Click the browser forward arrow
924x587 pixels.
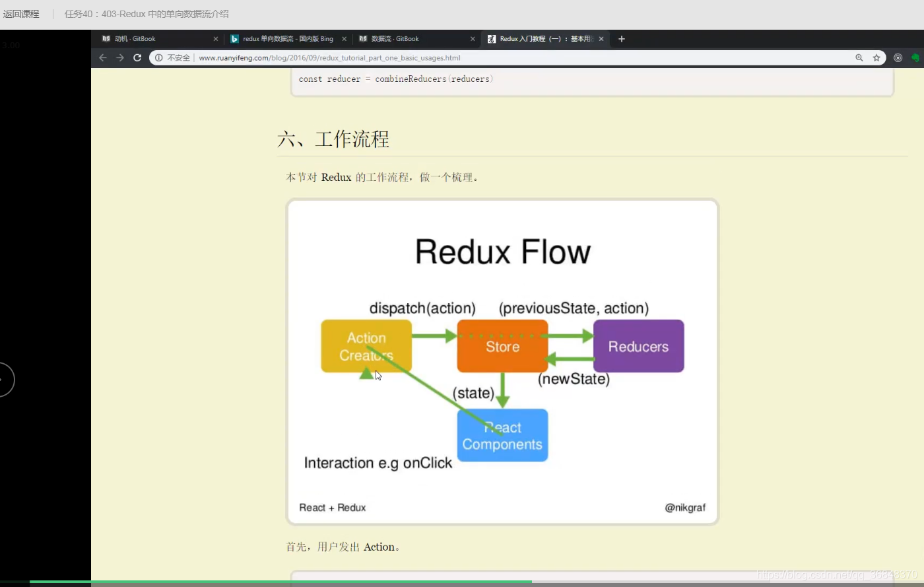pyautogui.click(x=119, y=57)
